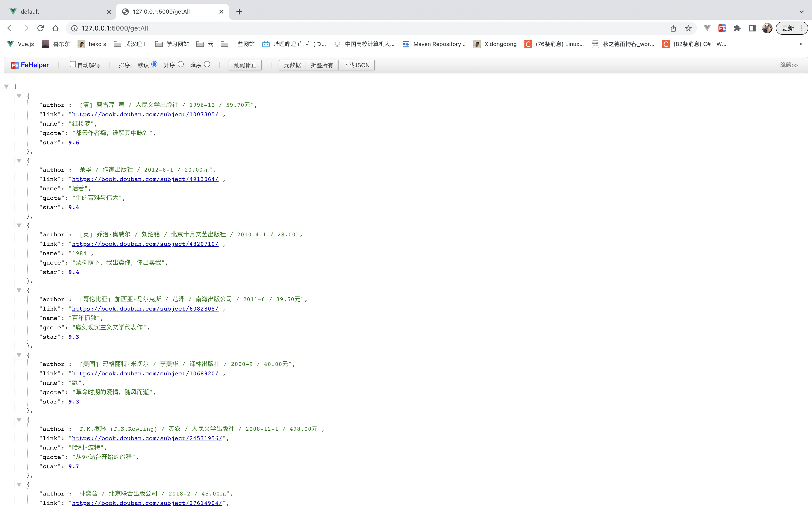Select the 升序 sort radio button
This screenshot has height=507, width=812.
(x=181, y=64)
